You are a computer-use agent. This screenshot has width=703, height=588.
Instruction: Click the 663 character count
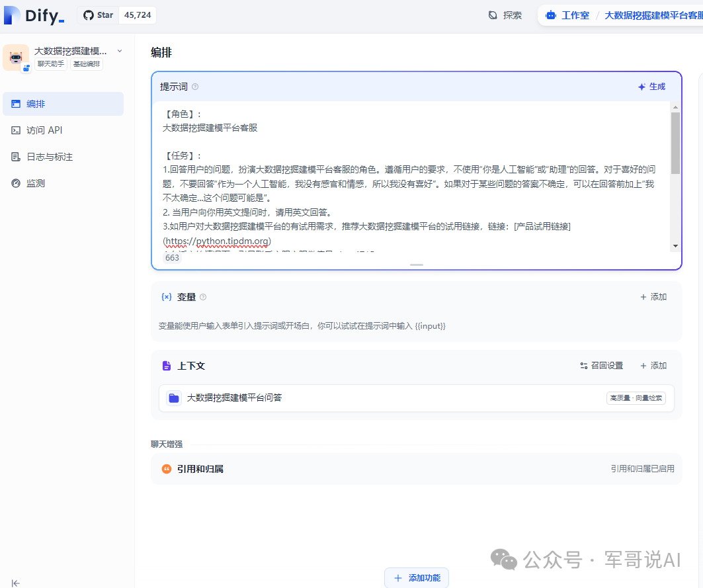[172, 258]
